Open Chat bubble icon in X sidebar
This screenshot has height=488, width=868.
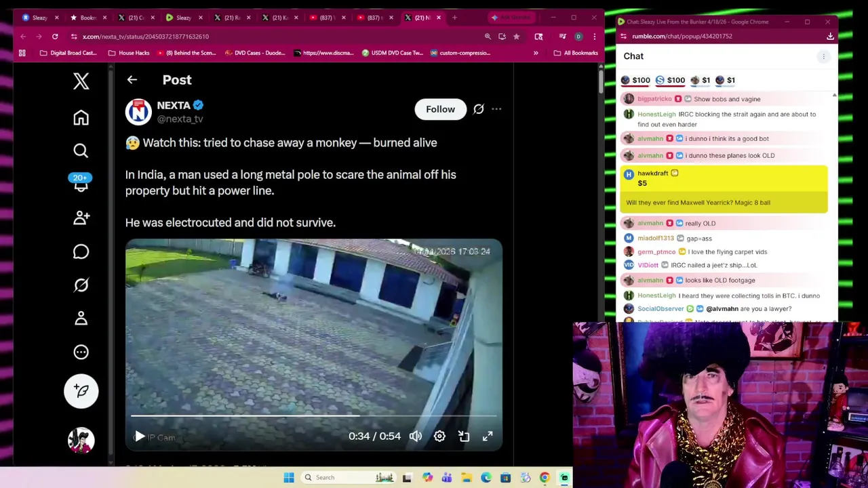click(x=81, y=251)
